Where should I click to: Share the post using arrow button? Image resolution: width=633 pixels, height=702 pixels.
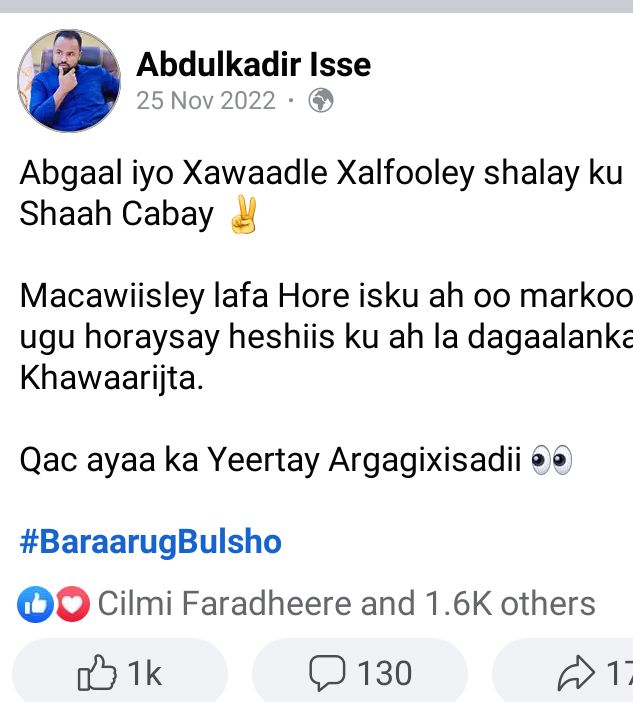[x=563, y=672]
